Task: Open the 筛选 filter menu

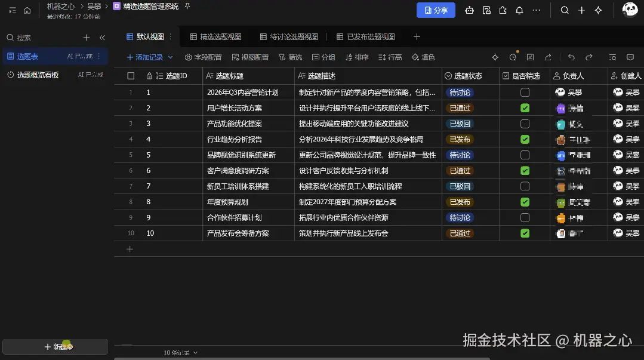Action: tap(290, 57)
